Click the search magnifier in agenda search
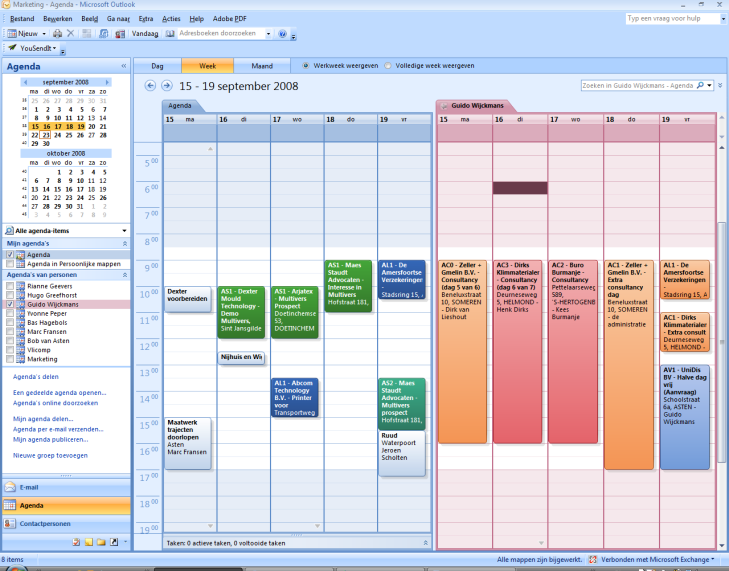This screenshot has height=571, width=729. coord(700,86)
